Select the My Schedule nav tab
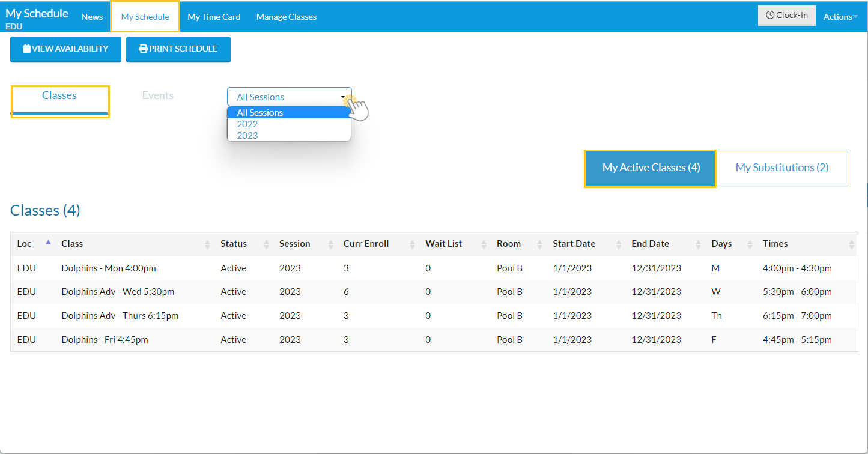This screenshot has height=454, width=868. pyautogui.click(x=145, y=17)
